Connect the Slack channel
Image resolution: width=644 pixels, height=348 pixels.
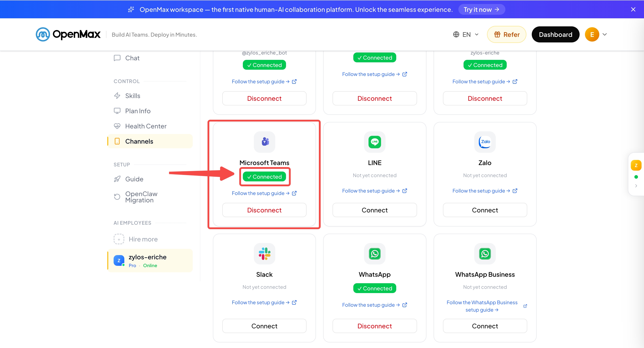[264, 326]
